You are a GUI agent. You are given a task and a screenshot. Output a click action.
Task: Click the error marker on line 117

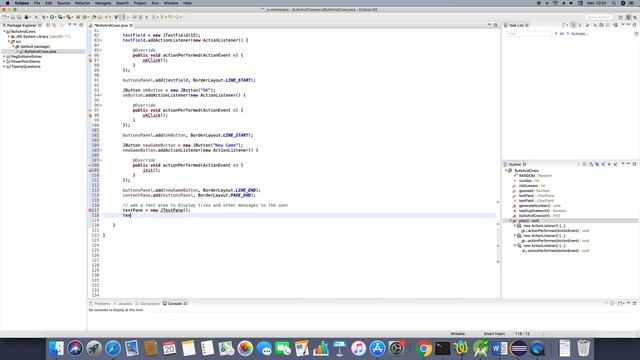click(90, 210)
